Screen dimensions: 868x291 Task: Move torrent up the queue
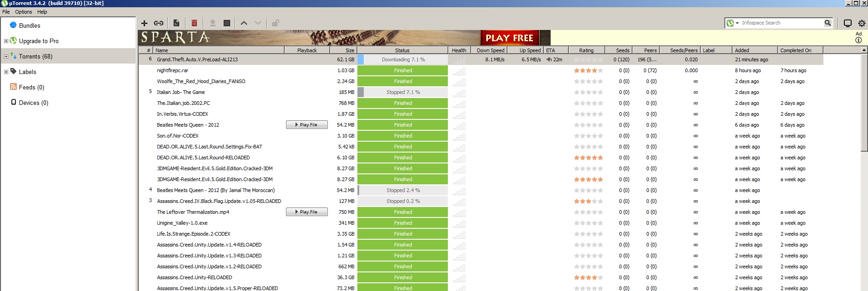click(x=244, y=23)
